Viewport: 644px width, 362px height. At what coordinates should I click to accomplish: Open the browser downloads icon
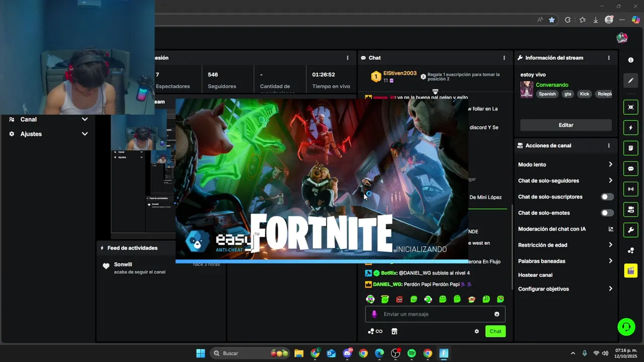click(596, 20)
